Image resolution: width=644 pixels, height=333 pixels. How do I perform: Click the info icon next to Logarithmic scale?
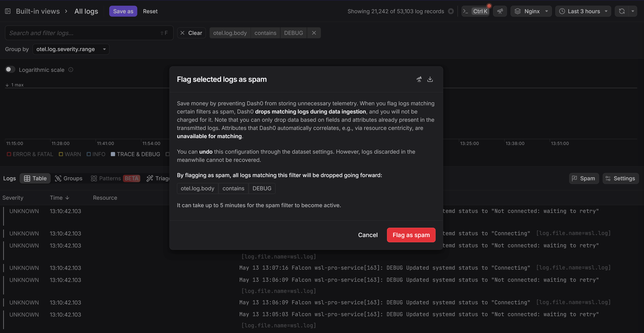coord(71,70)
